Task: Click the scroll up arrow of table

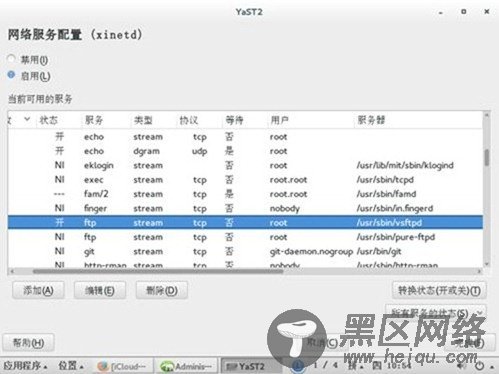Action: point(487,115)
